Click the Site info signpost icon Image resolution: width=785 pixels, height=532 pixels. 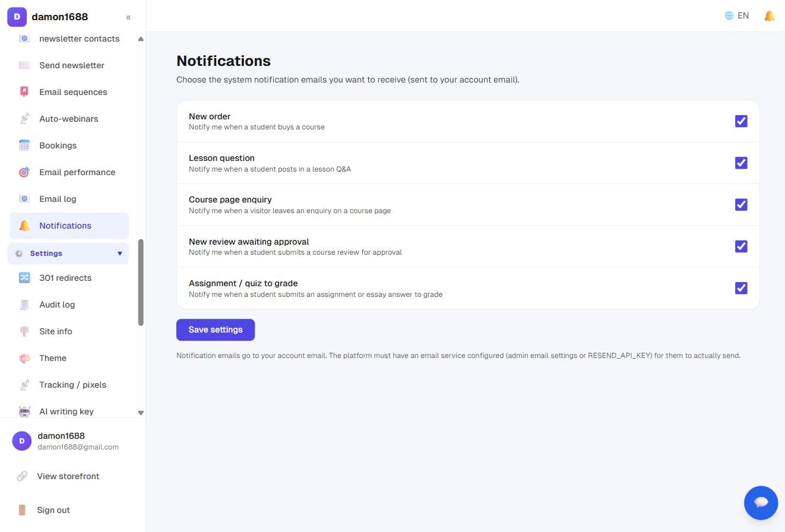[x=24, y=331]
